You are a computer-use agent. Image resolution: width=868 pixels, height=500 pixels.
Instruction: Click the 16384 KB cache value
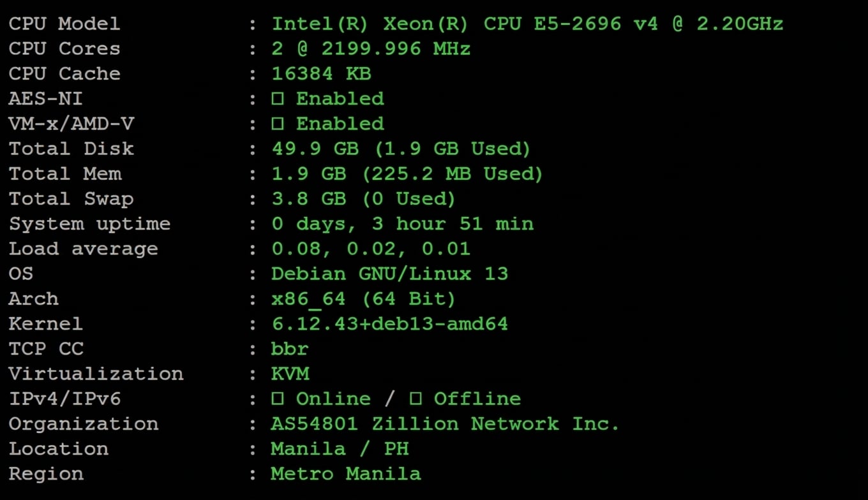click(x=321, y=74)
